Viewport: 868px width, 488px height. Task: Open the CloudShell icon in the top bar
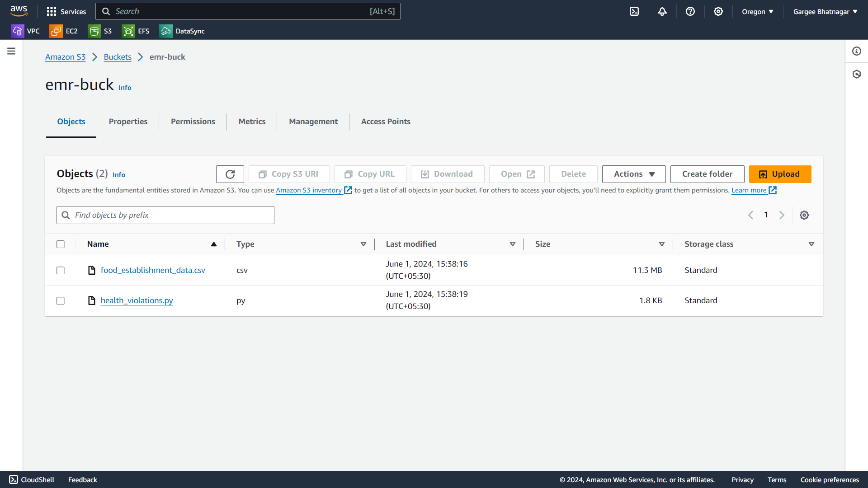(634, 11)
